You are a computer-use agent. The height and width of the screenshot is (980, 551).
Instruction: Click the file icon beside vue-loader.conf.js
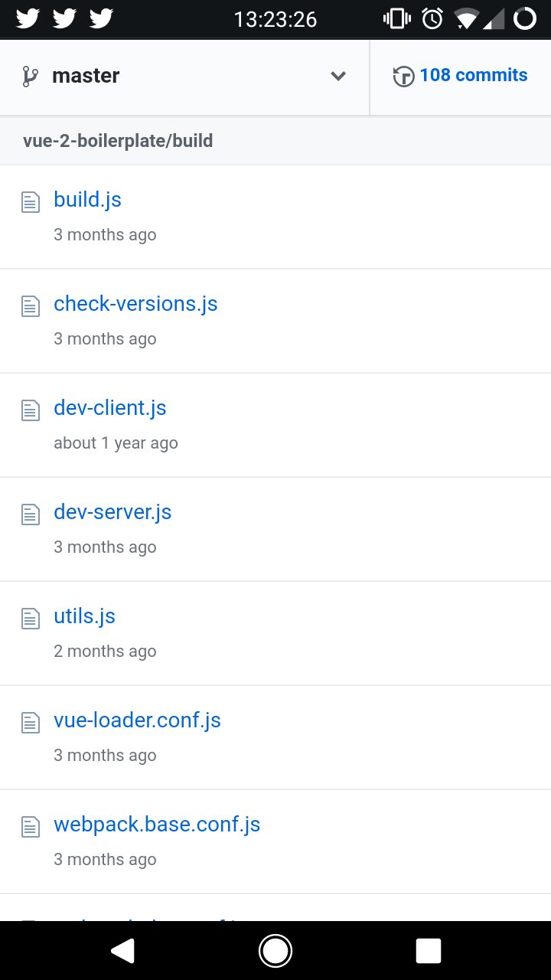click(30, 724)
